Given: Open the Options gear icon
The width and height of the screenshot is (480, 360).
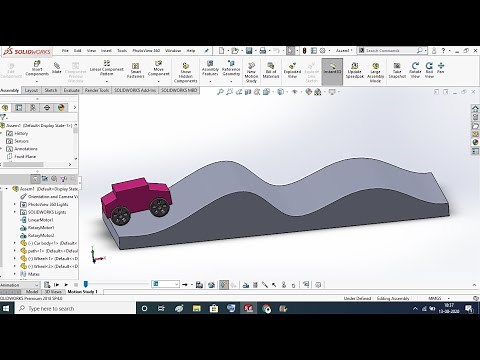Looking at the screenshot, I should [323, 51].
